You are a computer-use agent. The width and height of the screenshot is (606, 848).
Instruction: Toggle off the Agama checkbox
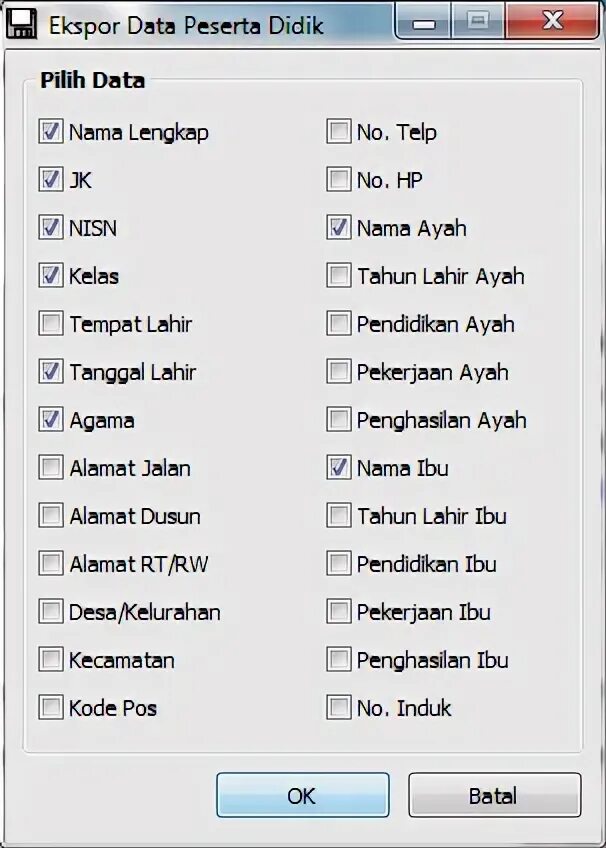click(x=51, y=420)
